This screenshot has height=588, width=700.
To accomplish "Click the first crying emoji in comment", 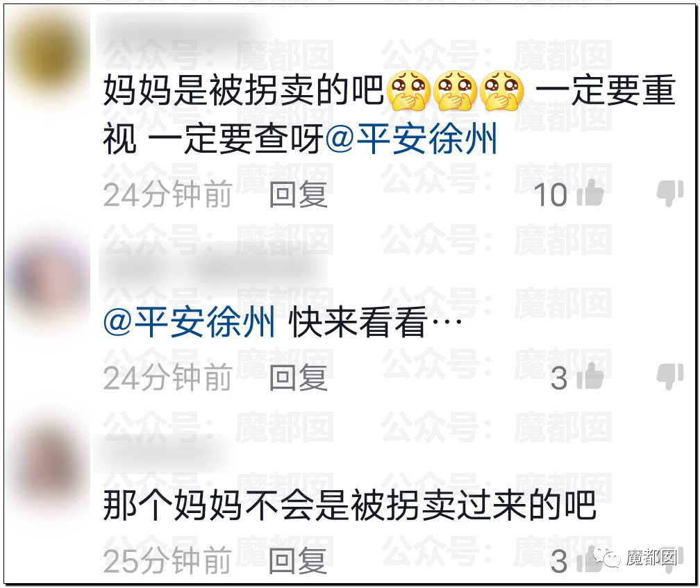I will (x=408, y=90).
